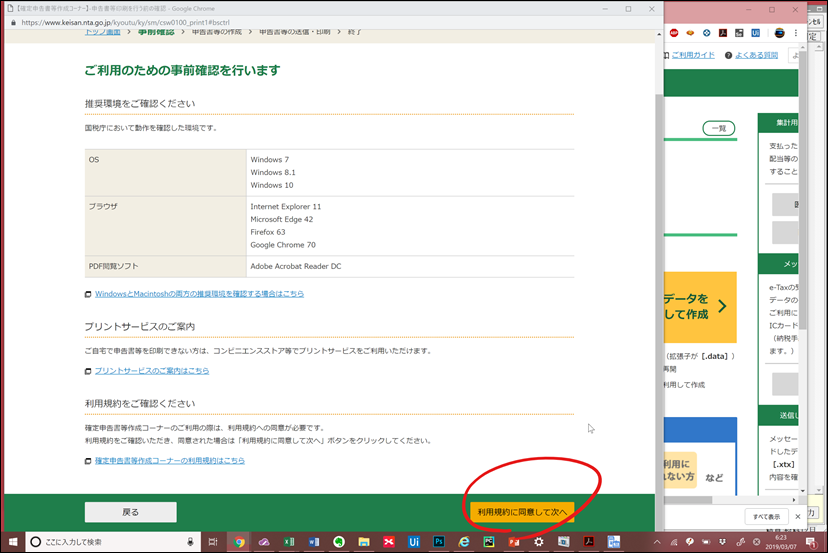Open PyCharm from the taskbar
This screenshot has width=828, height=553.
click(488, 541)
